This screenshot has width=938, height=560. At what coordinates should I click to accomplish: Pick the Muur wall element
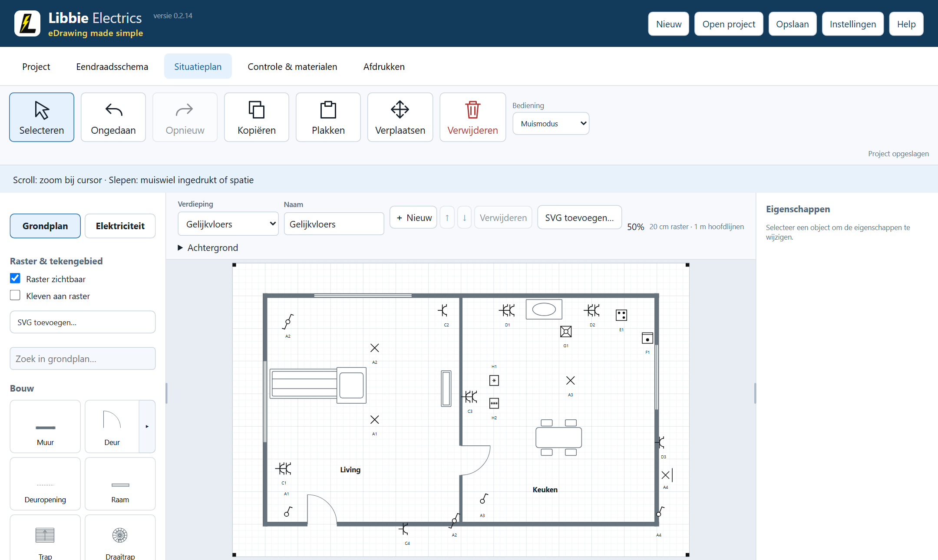pos(45,426)
